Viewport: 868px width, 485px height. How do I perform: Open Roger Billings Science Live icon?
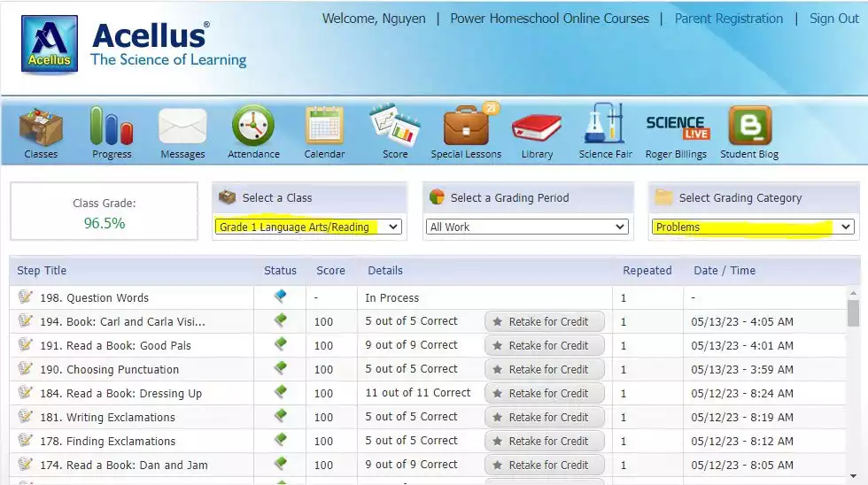pyautogui.click(x=677, y=127)
